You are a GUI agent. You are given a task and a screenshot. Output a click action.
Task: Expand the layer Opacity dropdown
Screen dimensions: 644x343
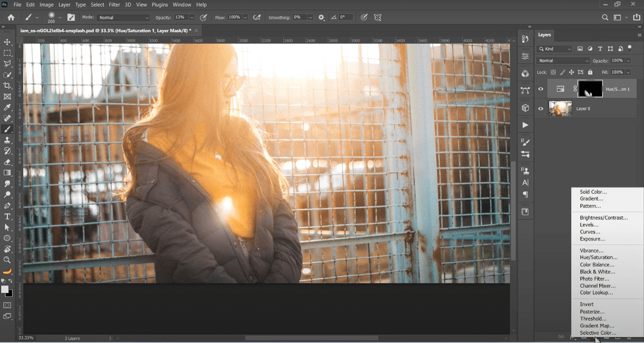[x=628, y=61]
